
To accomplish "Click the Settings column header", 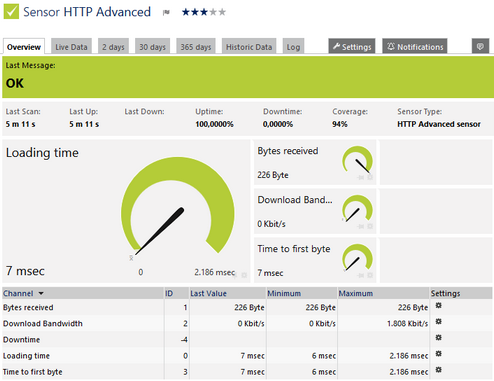I will [x=445, y=293].
